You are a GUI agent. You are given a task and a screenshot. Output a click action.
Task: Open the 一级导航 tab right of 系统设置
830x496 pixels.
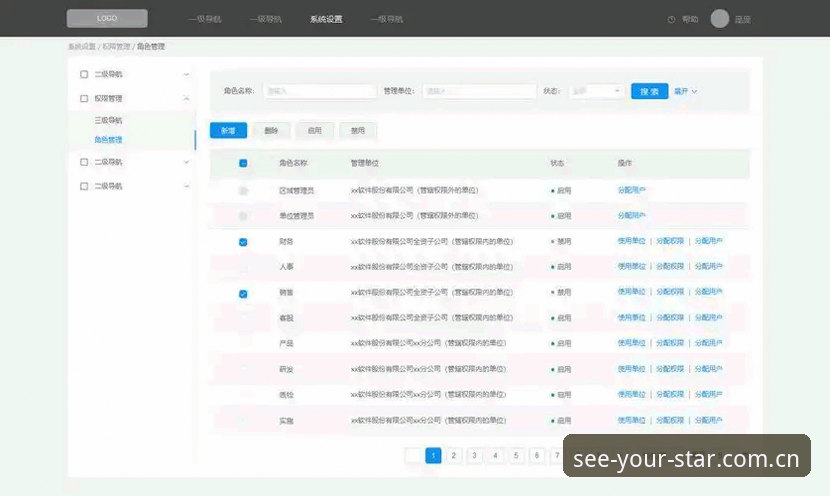tap(386, 19)
